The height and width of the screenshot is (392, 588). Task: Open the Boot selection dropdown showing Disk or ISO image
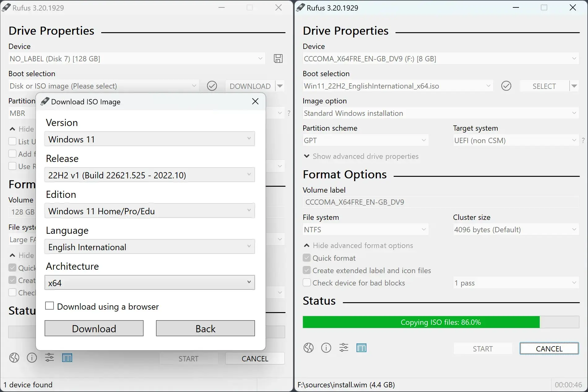pos(103,86)
